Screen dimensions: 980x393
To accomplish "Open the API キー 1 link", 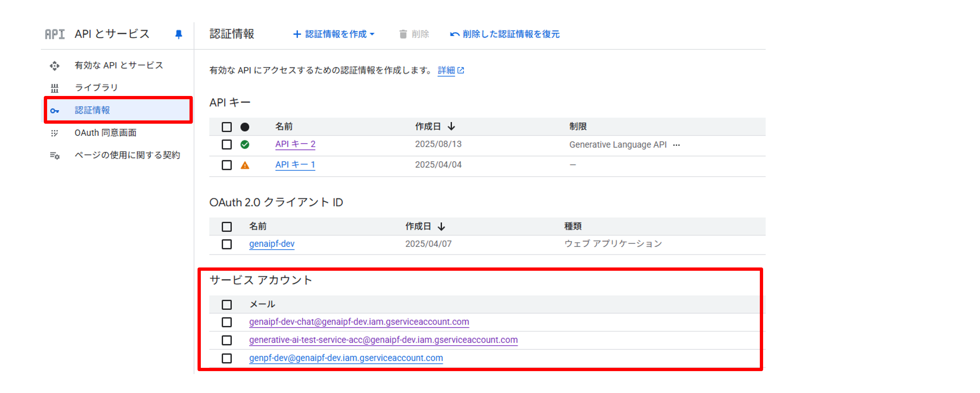I will point(295,165).
